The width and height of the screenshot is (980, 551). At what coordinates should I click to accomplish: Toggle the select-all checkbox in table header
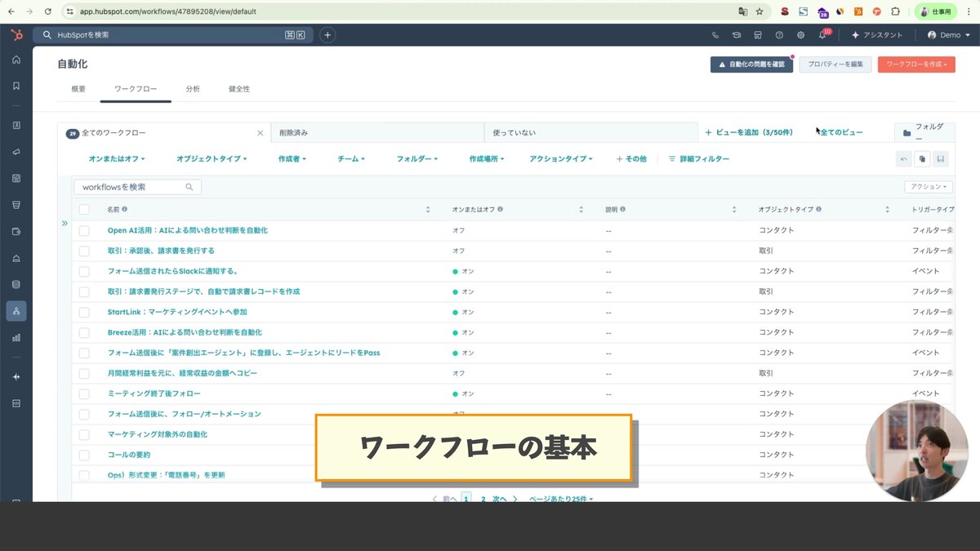[x=84, y=209]
